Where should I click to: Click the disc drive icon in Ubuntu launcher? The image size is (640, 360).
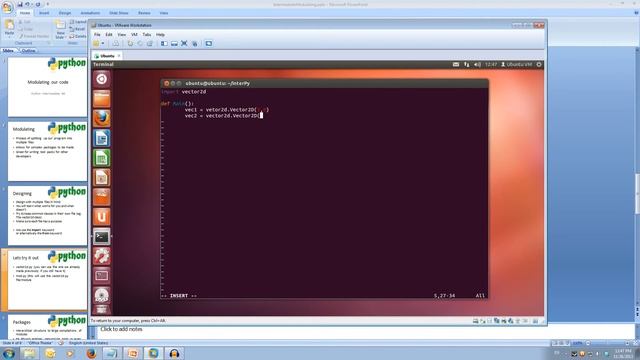pyautogui.click(x=102, y=296)
